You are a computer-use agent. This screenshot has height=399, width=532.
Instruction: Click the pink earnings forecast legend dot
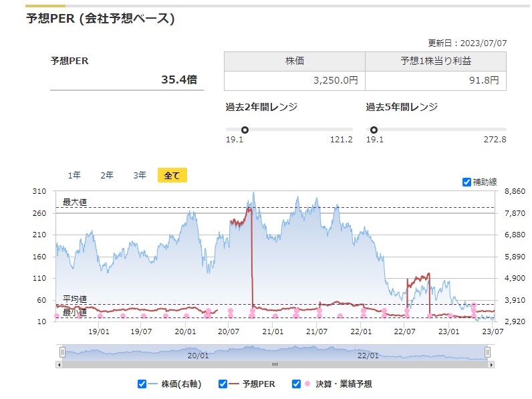point(307,384)
